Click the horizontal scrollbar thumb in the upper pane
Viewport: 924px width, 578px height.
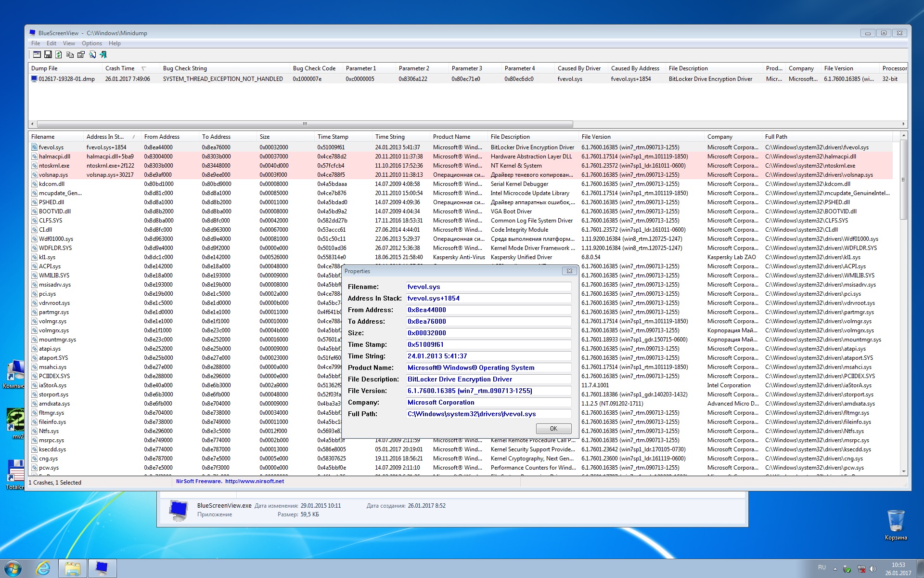(x=305, y=124)
